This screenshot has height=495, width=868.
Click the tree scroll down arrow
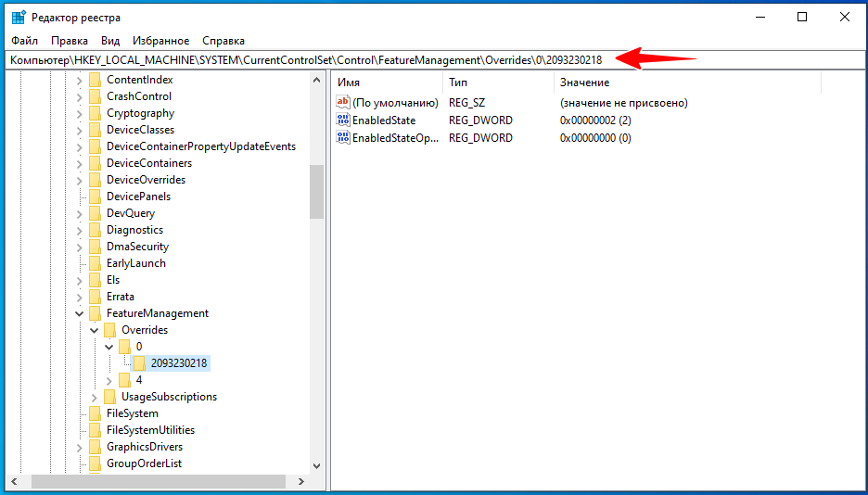[x=316, y=466]
